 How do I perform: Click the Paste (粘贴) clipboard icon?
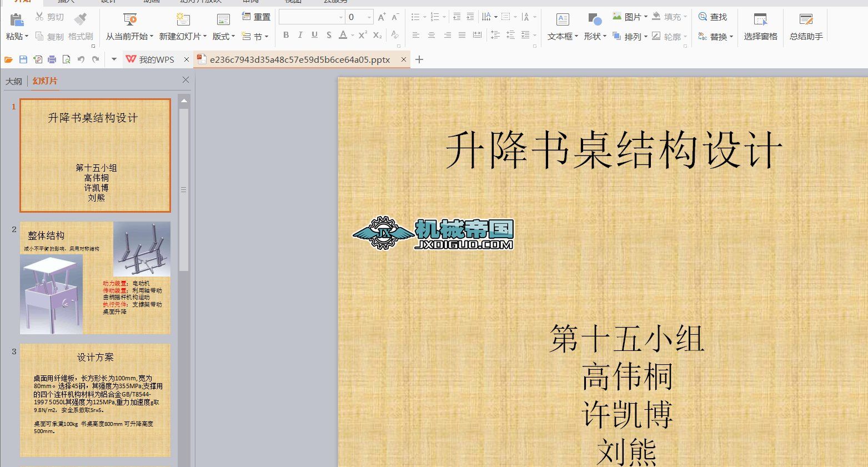(x=17, y=20)
